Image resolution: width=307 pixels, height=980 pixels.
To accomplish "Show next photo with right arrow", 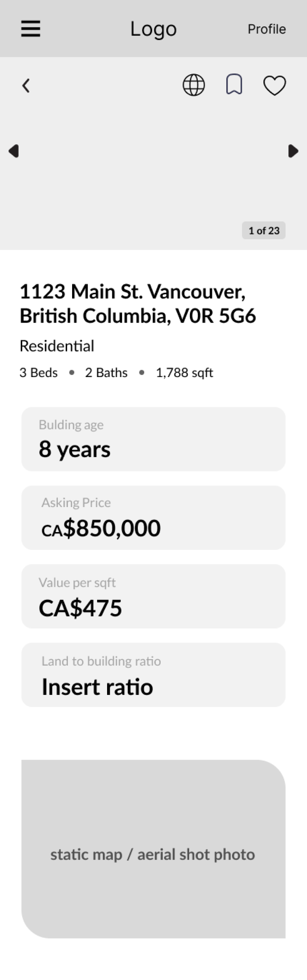I will [x=293, y=151].
